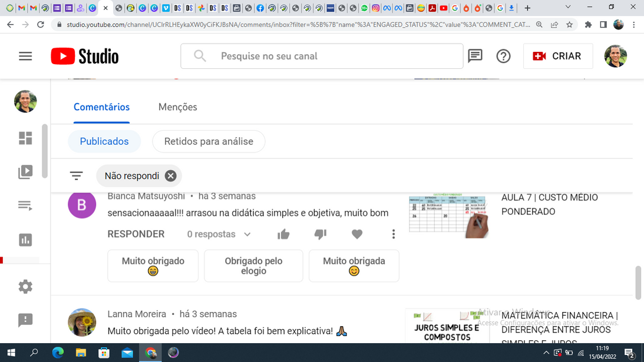Open the CRIAR create menu
This screenshot has height=362, width=644.
(557, 56)
